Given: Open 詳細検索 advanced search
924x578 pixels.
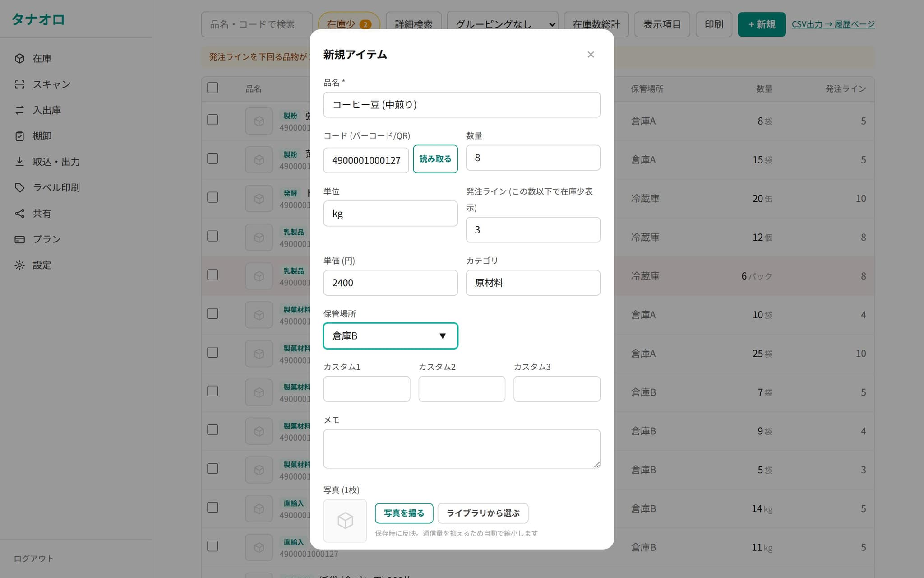Looking at the screenshot, I should coord(414,24).
